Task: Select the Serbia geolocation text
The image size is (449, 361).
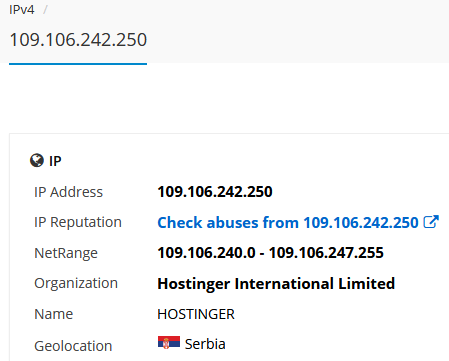Action: (205, 344)
